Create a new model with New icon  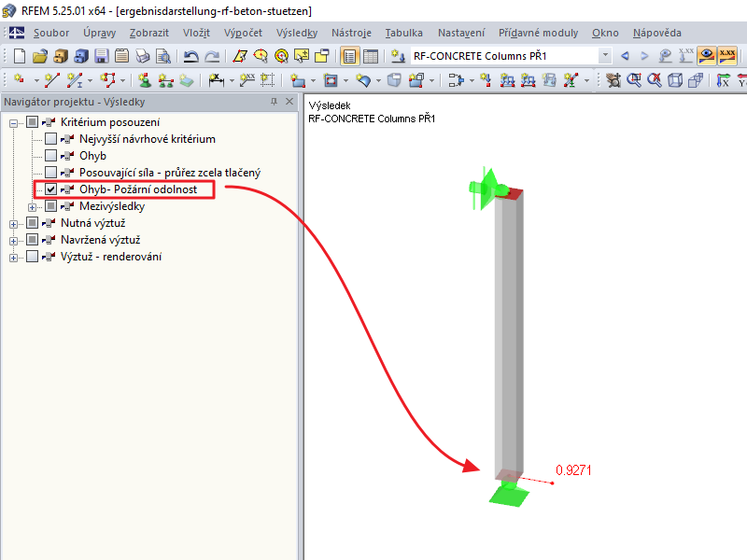coord(20,56)
